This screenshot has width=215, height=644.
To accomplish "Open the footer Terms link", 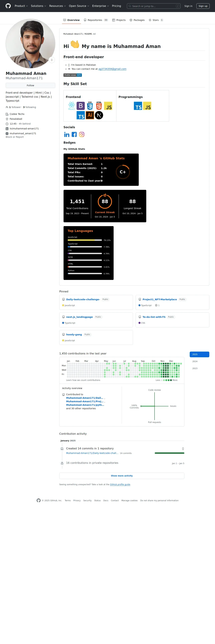I will 68,501.
